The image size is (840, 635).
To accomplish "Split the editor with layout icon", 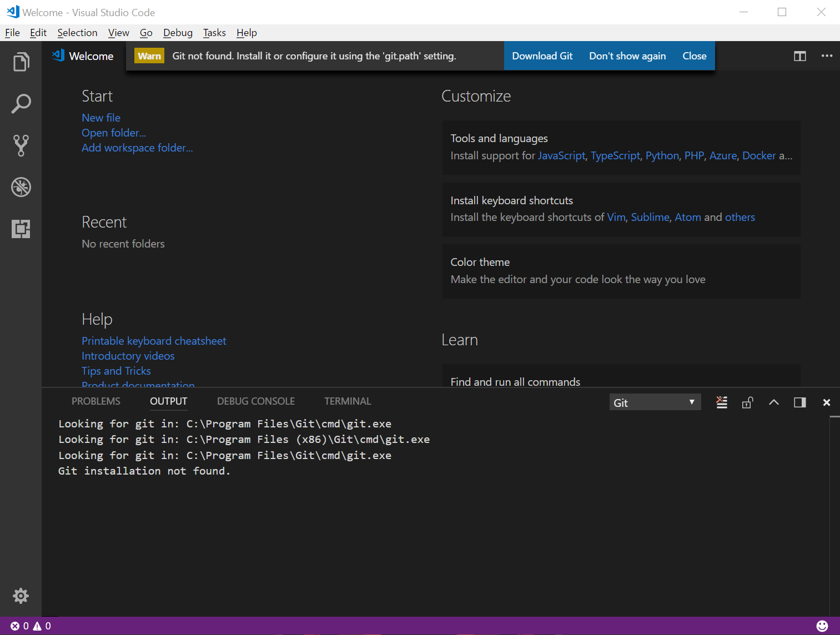I will click(800, 56).
